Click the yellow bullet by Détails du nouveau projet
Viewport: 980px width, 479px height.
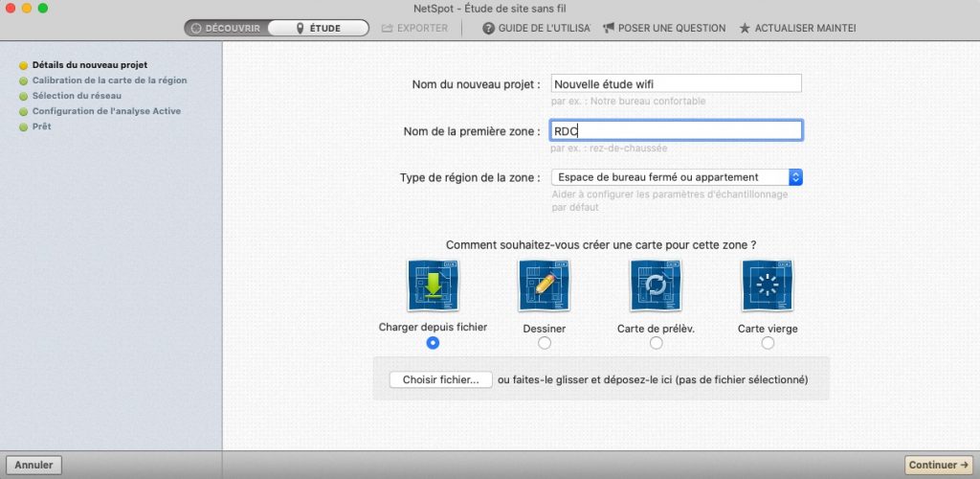(24, 65)
